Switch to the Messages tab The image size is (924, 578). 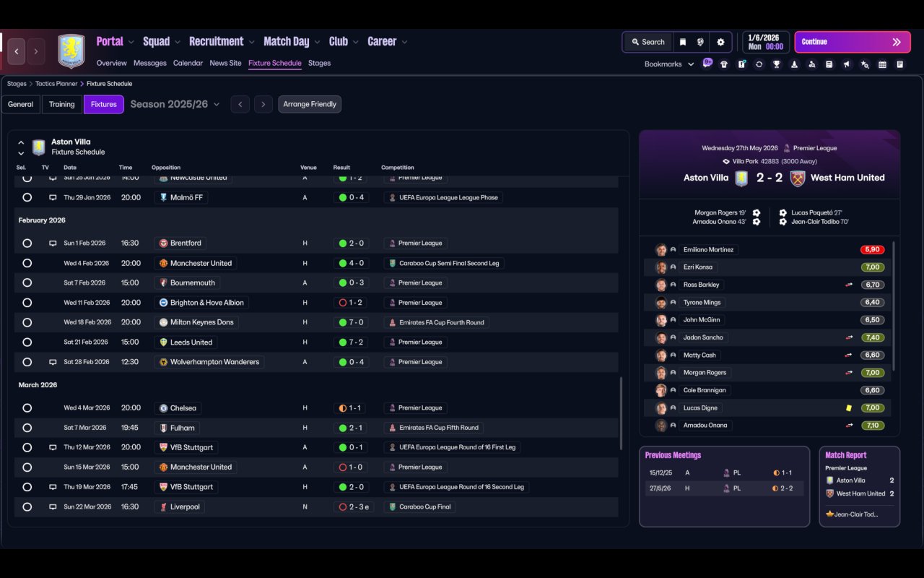tap(150, 63)
